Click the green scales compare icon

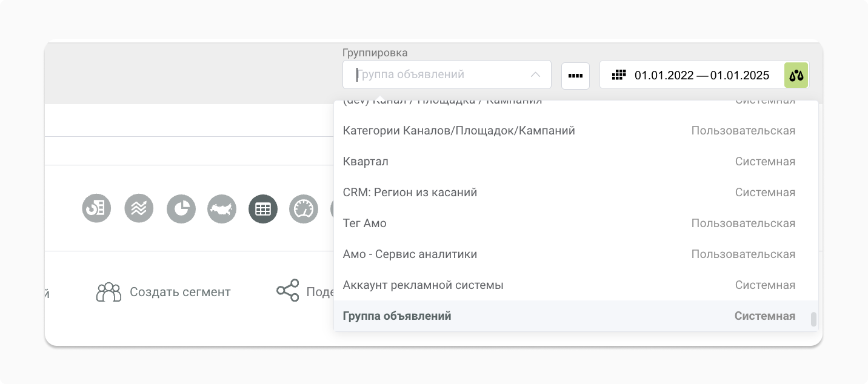tap(796, 75)
